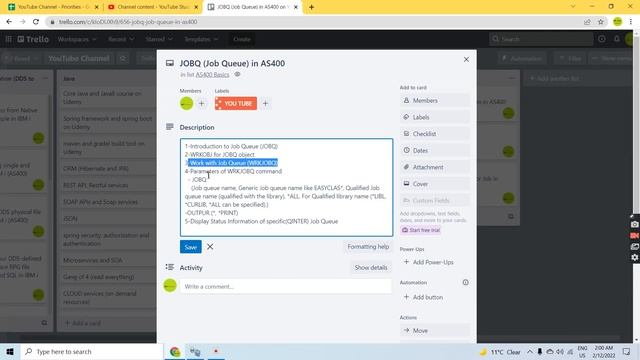Click the YOU TUBE label
Screen dimensions: 640x360
tap(236, 104)
